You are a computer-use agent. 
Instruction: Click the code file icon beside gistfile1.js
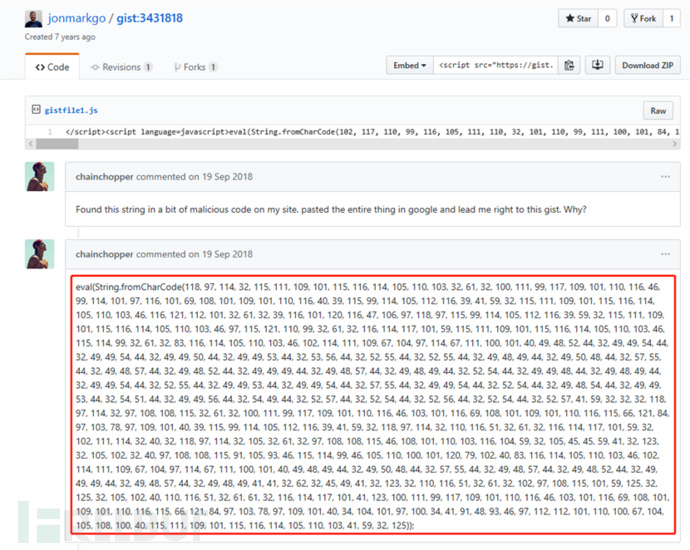tap(36, 110)
